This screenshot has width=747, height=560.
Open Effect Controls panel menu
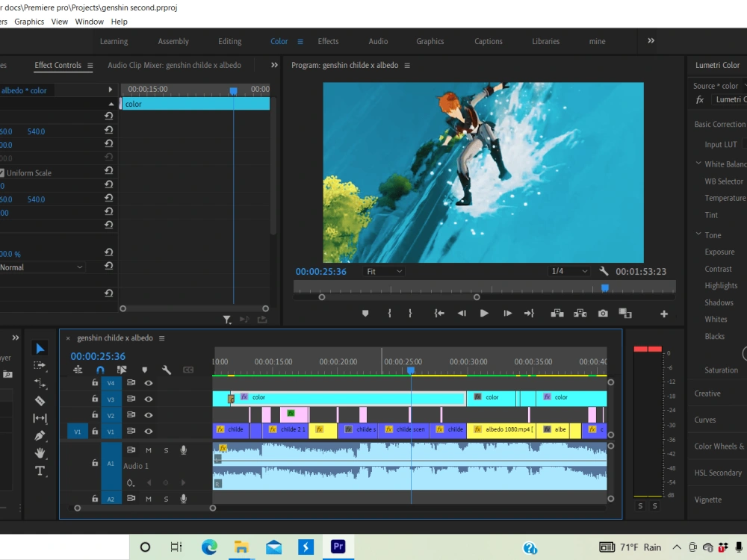(90, 65)
